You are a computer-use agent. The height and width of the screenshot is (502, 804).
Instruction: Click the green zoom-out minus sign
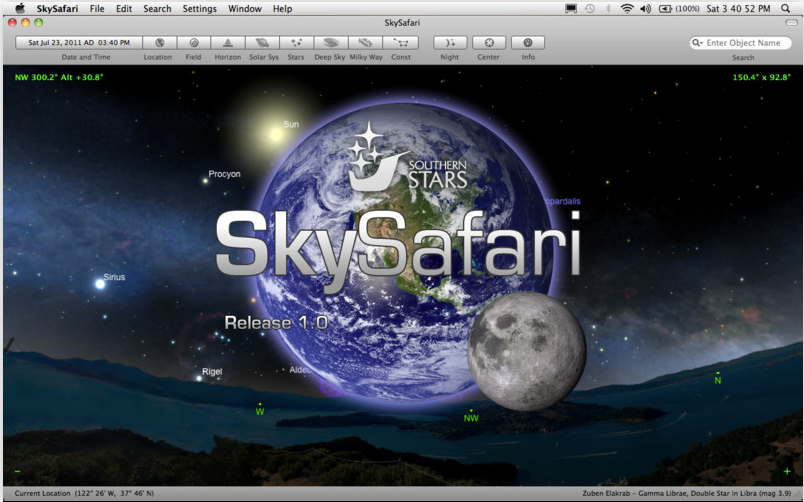click(17, 471)
